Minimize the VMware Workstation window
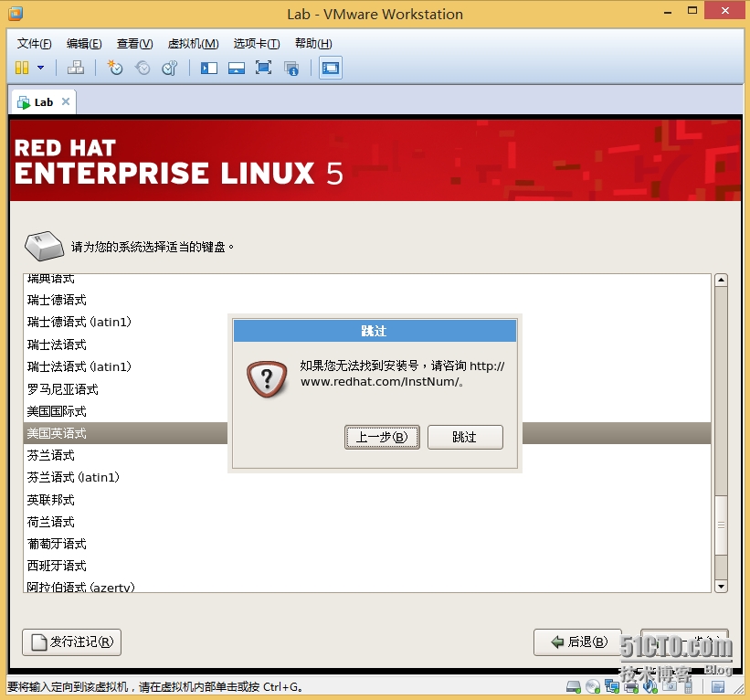 tap(668, 12)
